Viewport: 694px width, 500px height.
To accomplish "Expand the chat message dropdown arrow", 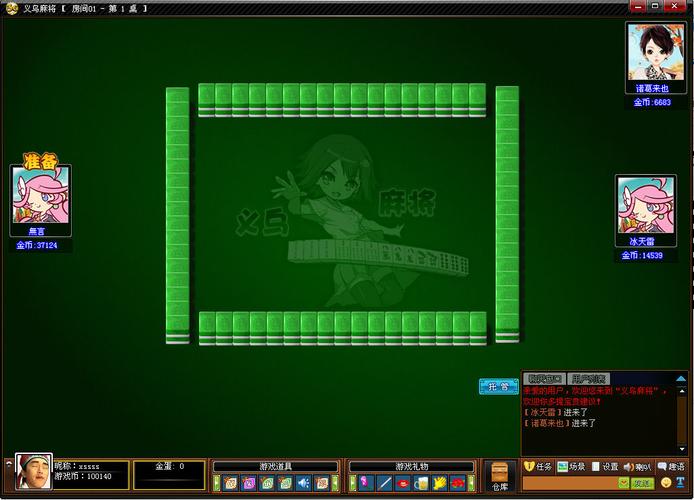I will point(624,483).
